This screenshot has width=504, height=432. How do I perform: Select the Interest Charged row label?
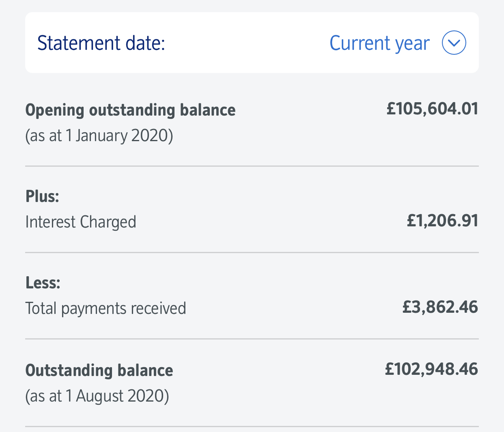(x=81, y=222)
